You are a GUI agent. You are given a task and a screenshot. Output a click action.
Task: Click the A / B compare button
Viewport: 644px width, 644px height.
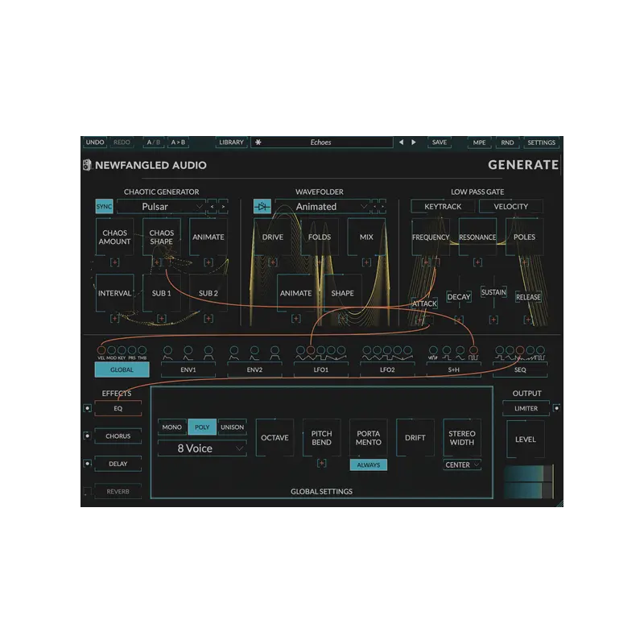(x=154, y=142)
